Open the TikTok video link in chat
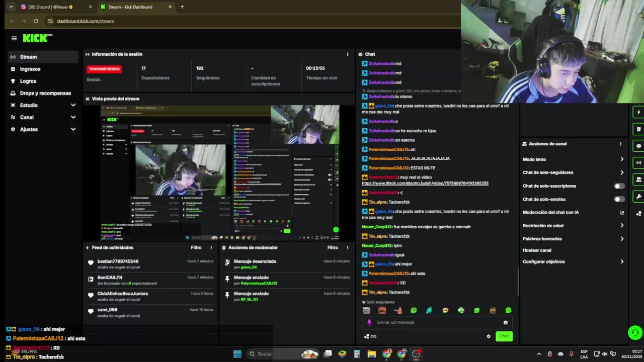Viewport: 644px width, 362px height. pyautogui.click(x=425, y=184)
